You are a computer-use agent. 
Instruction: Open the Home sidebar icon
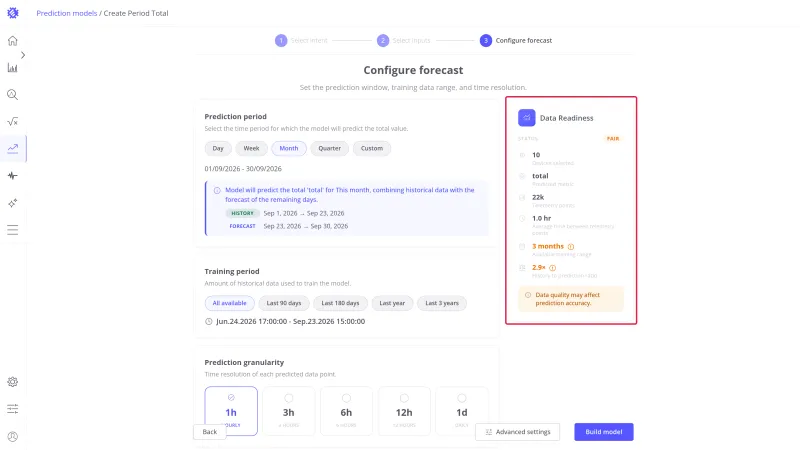[x=13, y=40]
